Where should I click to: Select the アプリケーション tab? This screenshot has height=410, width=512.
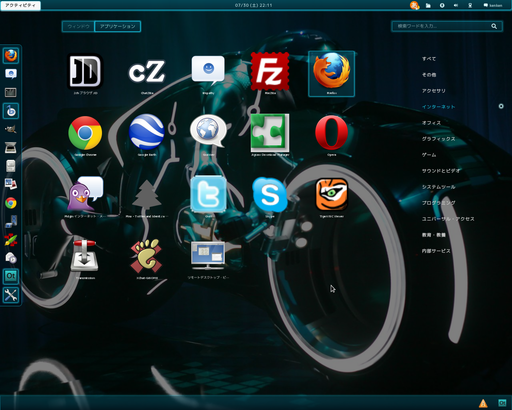(118, 26)
